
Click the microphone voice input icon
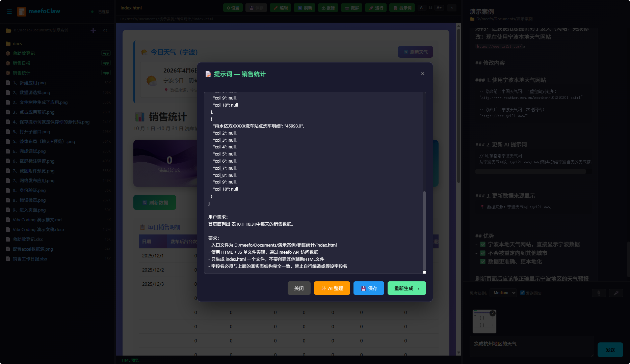point(616,293)
